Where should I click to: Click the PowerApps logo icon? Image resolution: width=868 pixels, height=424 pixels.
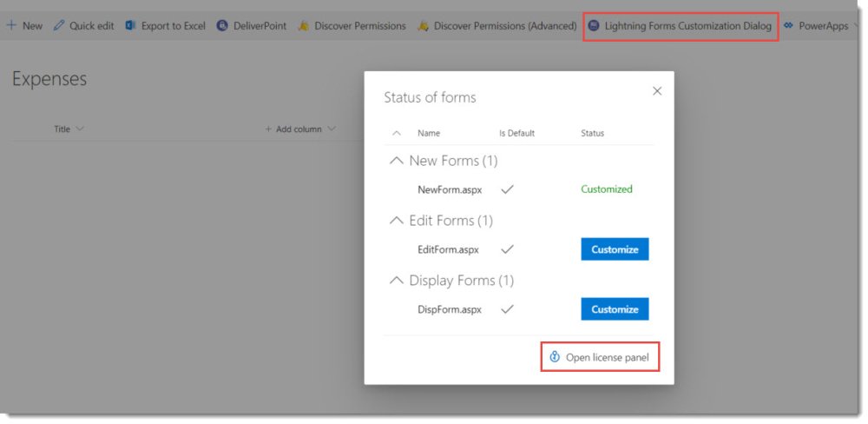(x=789, y=25)
